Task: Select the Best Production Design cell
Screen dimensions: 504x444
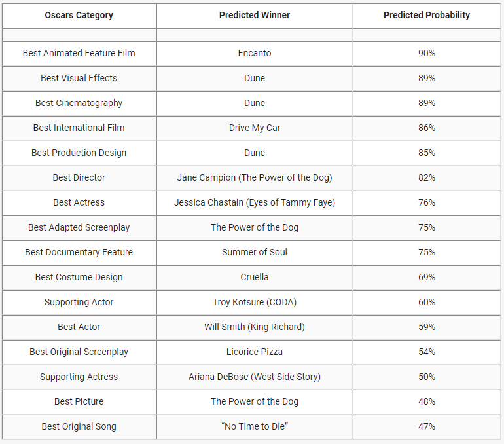Action: click(x=79, y=153)
